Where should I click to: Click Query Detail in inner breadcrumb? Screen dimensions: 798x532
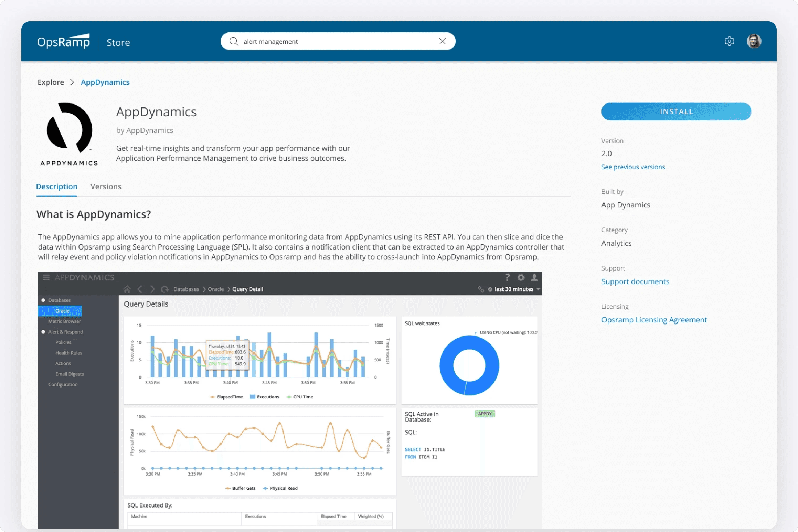coord(248,289)
